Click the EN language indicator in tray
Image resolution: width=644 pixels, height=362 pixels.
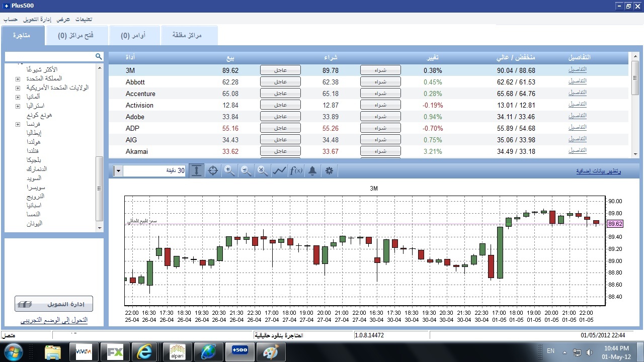click(x=550, y=351)
